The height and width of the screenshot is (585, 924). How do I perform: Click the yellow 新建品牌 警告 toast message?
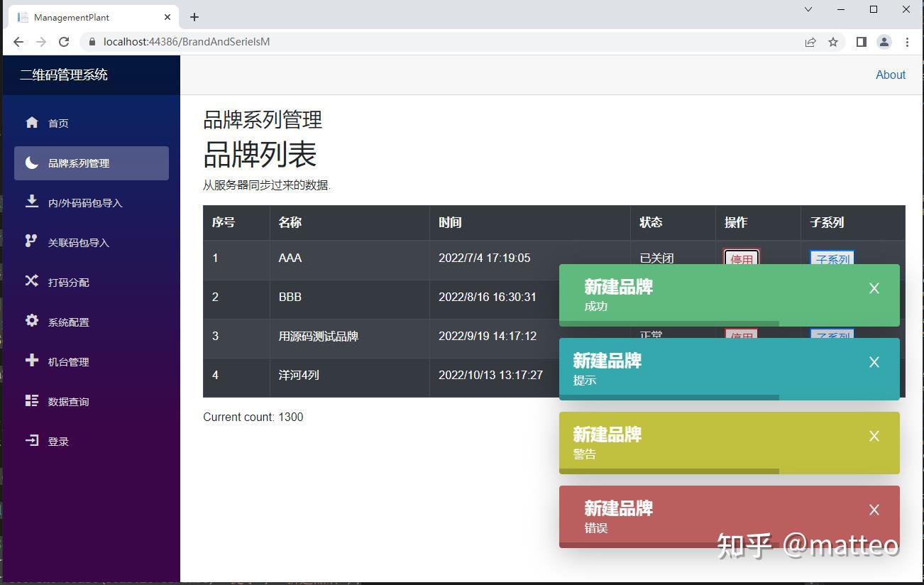[x=730, y=443]
